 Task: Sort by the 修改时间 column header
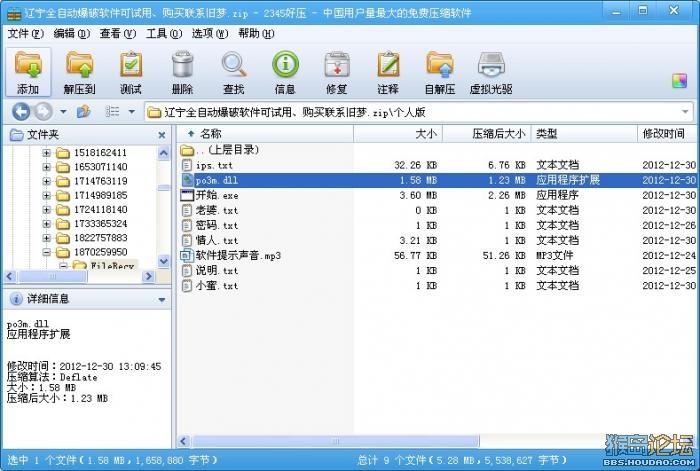(x=668, y=133)
